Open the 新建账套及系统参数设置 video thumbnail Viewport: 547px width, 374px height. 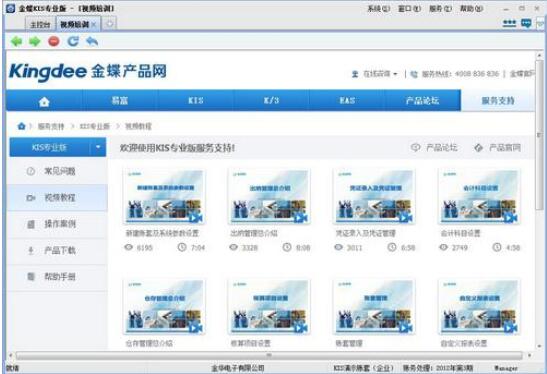[164, 196]
